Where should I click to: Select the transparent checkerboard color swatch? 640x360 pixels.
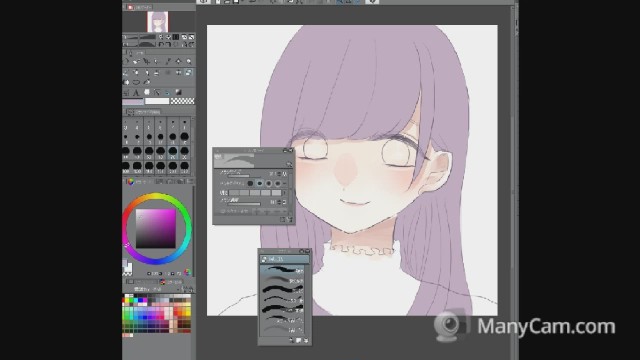(182, 101)
